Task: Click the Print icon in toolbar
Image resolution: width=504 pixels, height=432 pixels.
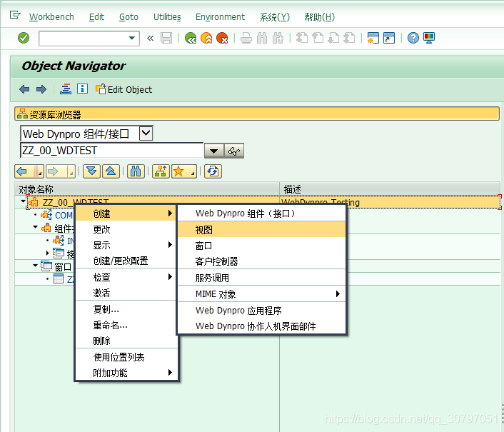Action: pyautogui.click(x=246, y=38)
